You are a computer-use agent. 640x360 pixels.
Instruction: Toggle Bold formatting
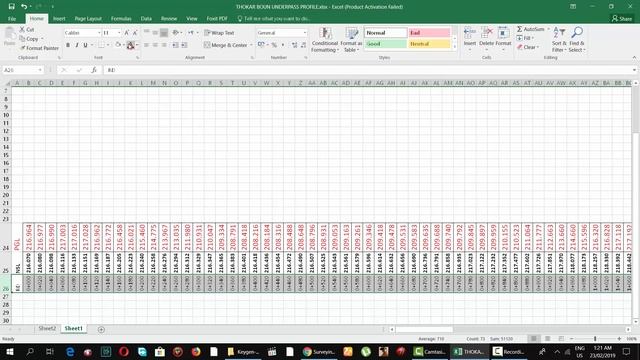(x=68, y=45)
